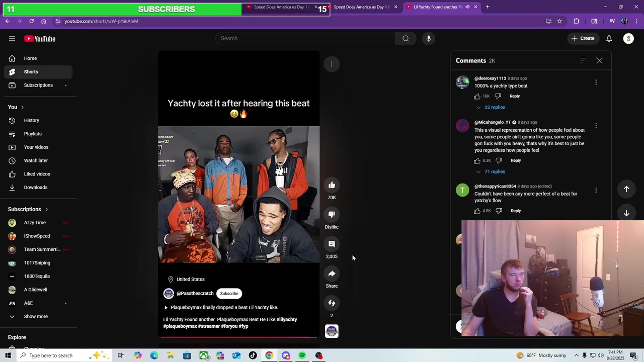The image size is (644, 362).
Task: Go to the next Short with down arrow
Action: [626, 213]
